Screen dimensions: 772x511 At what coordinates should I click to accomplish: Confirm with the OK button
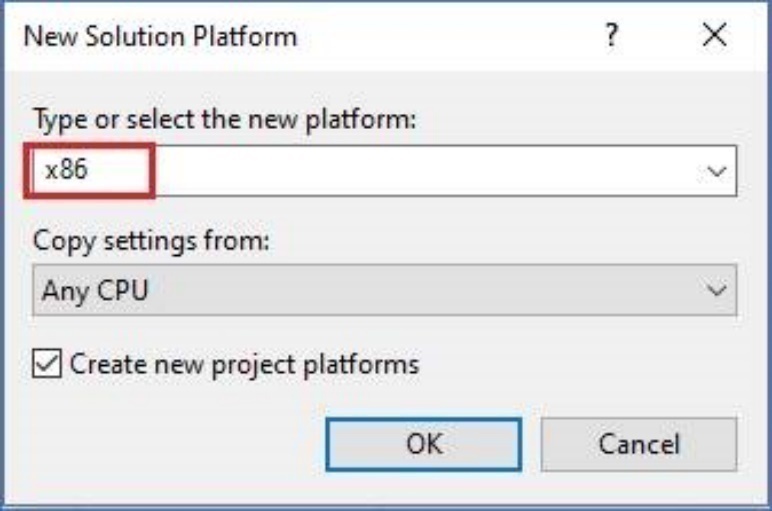point(424,444)
